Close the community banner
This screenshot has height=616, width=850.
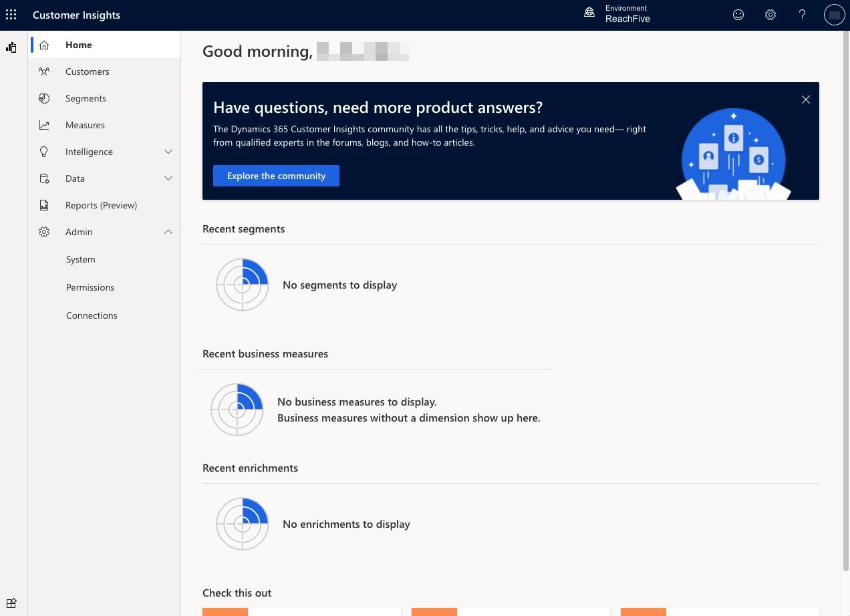[x=806, y=100]
